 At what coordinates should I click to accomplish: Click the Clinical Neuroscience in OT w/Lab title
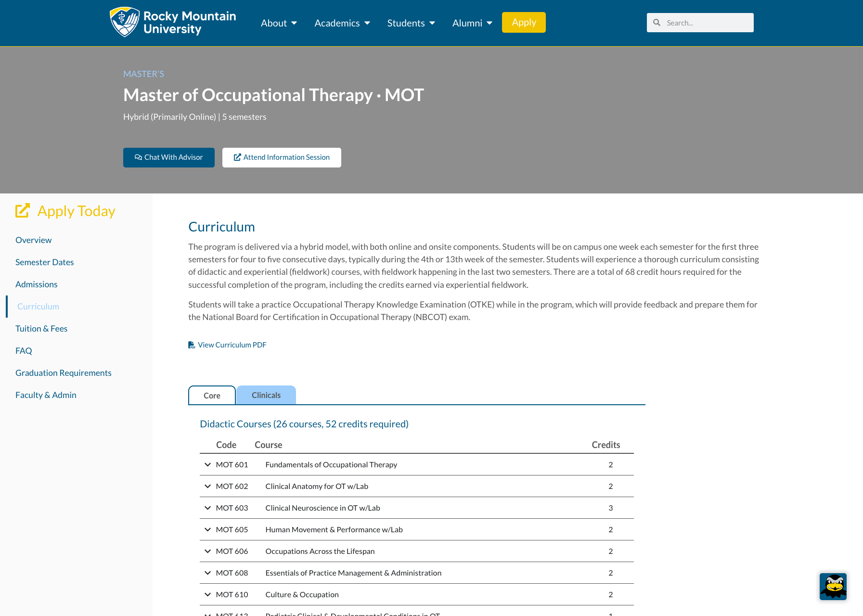click(322, 508)
